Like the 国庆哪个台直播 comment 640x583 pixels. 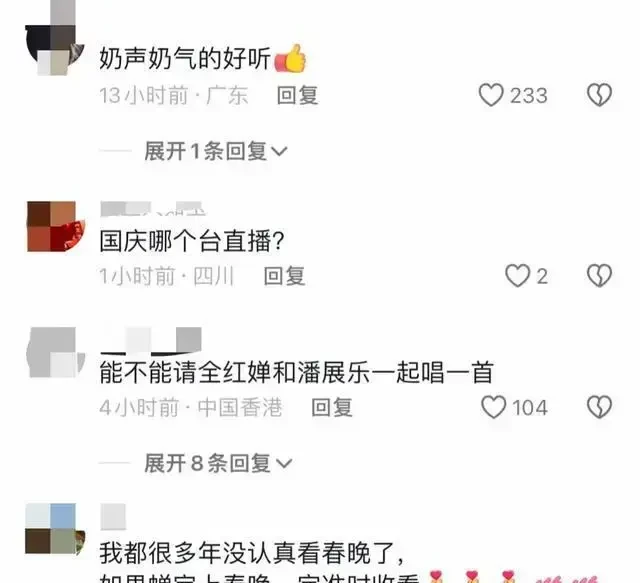[x=517, y=276]
